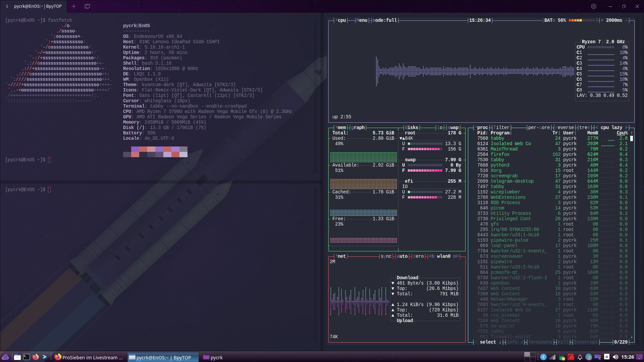The image size is (644, 362).
Task: Click the process list scrollbar handle
Action: (632, 138)
